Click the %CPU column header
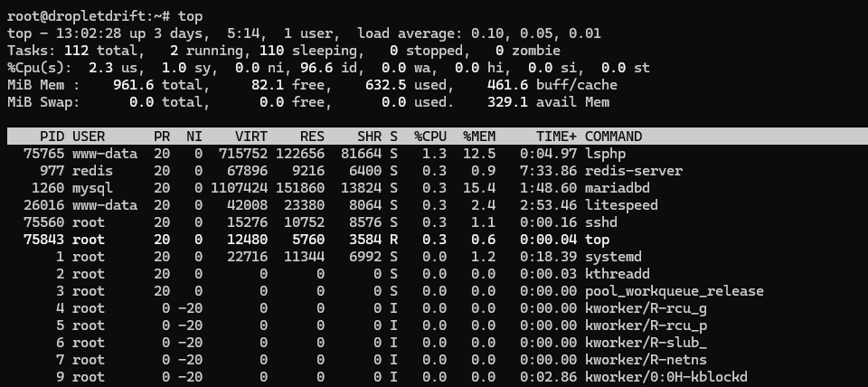 pos(430,137)
